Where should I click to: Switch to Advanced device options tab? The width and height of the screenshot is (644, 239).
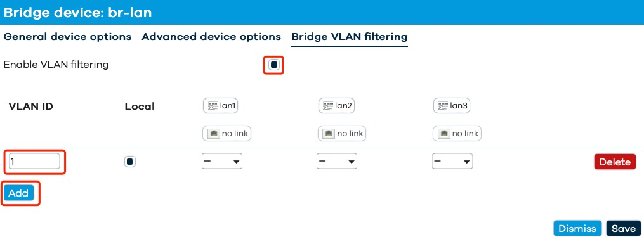click(211, 37)
